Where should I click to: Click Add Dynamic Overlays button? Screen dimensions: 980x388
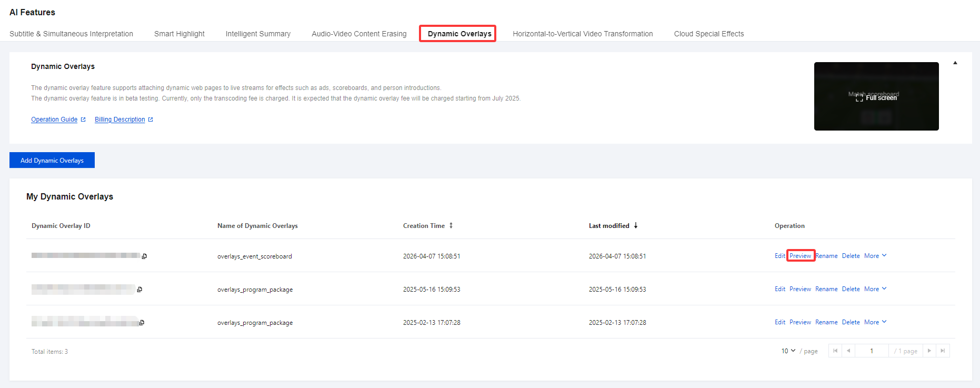click(52, 160)
